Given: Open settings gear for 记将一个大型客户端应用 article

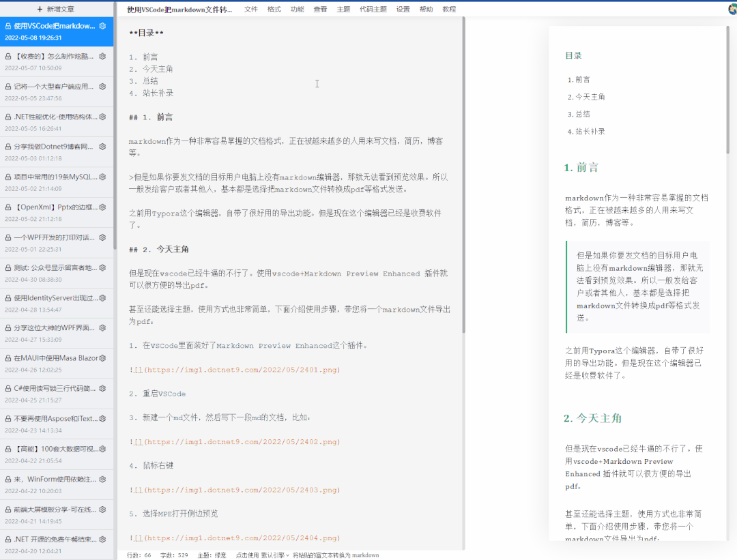Looking at the screenshot, I should 102,87.
